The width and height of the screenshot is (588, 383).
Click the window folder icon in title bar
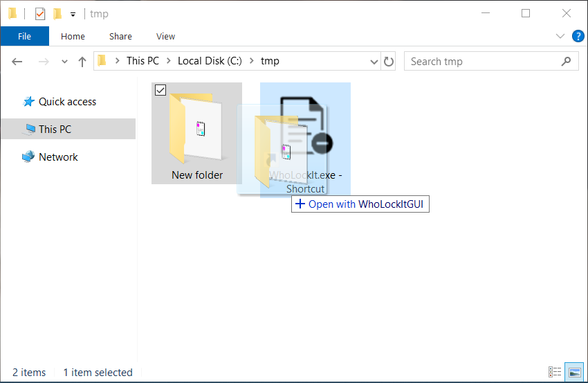[x=12, y=14]
